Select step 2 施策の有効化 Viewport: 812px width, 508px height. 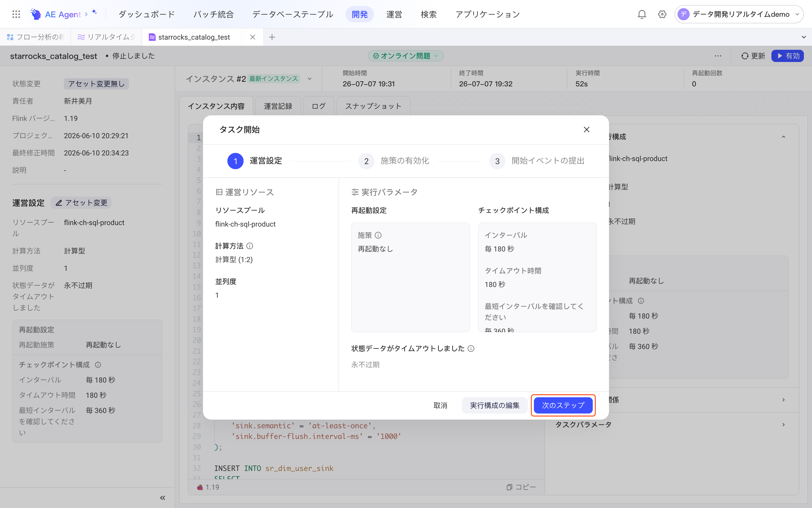(x=394, y=161)
